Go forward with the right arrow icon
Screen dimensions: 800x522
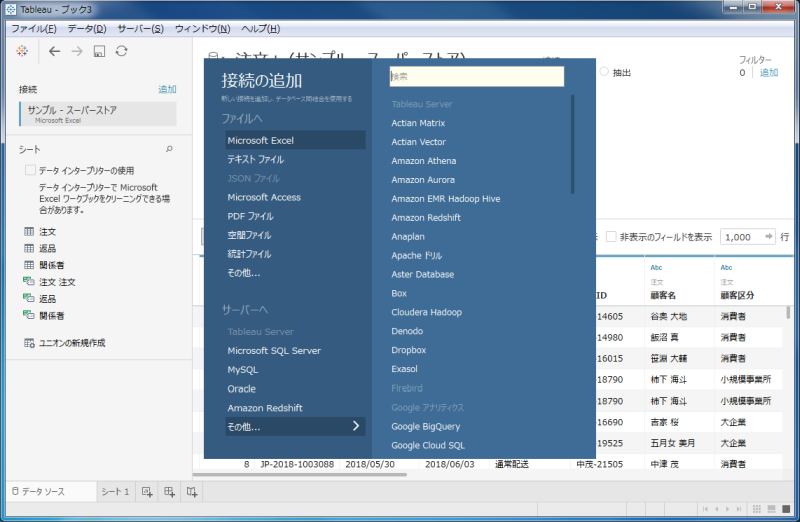77,51
